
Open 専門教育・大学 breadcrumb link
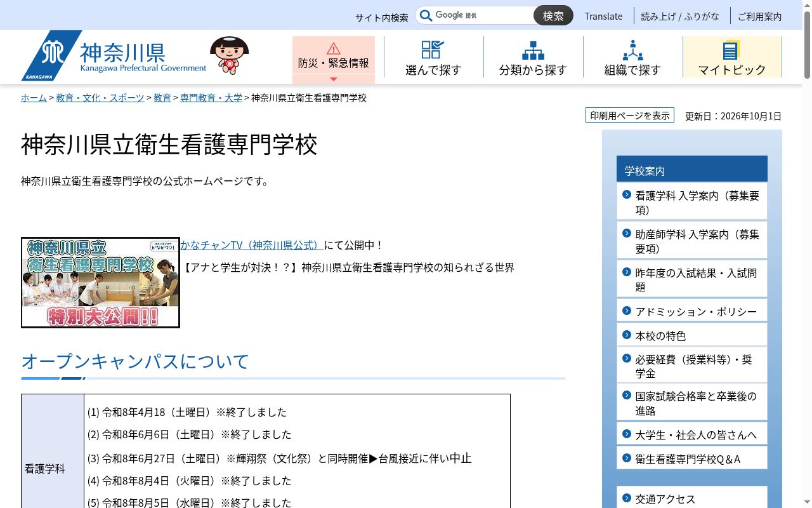click(x=211, y=98)
